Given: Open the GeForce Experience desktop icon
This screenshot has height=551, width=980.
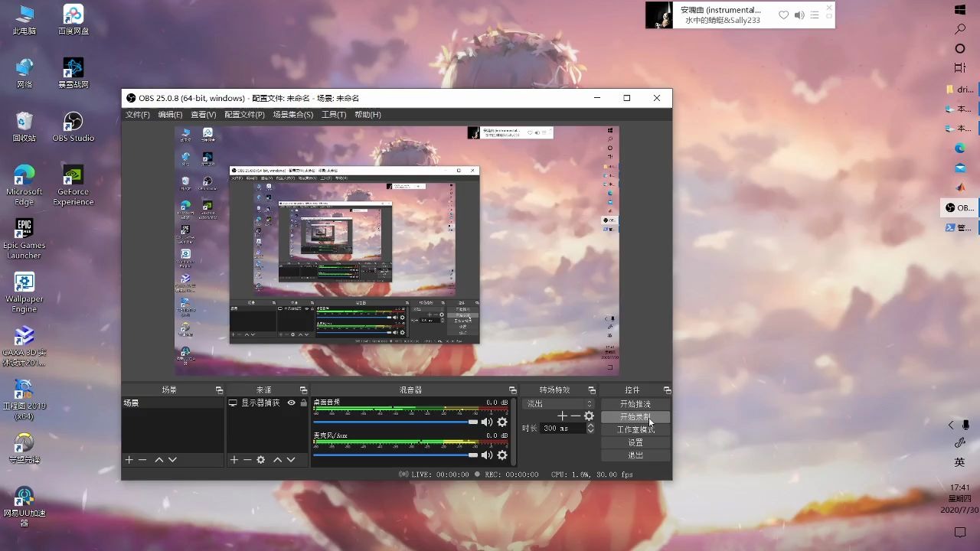Looking at the screenshot, I should point(73,185).
